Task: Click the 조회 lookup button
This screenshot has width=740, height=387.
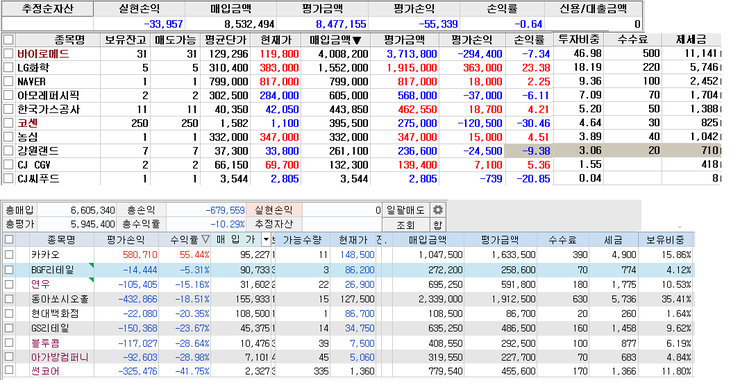Action: [406, 225]
